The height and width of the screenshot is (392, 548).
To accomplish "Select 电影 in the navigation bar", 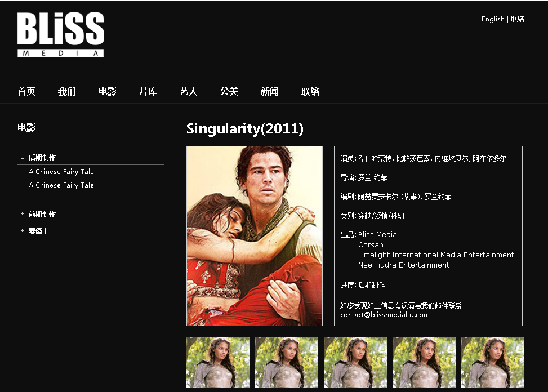I will coord(108,92).
